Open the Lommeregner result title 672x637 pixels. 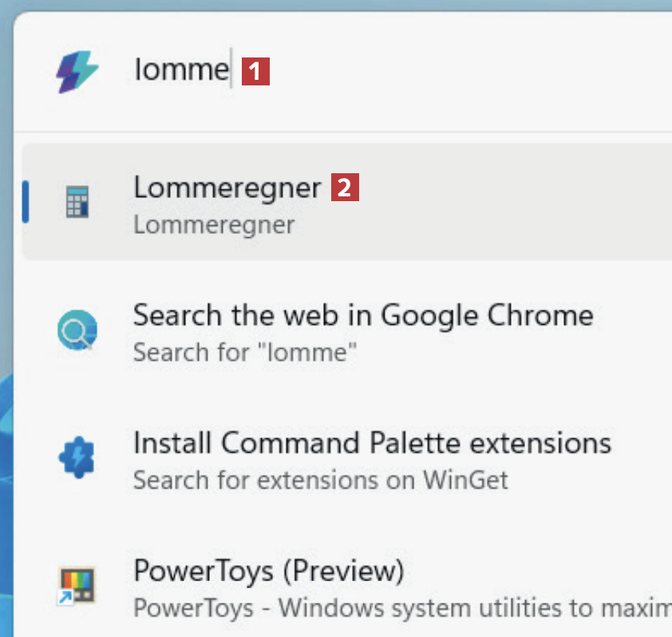tap(227, 188)
